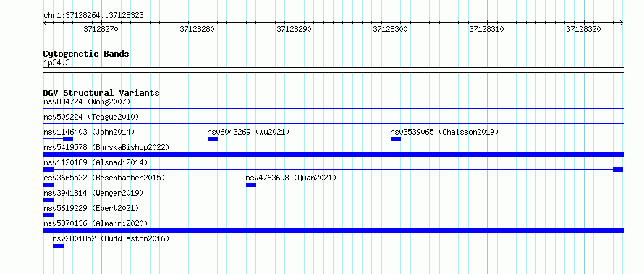
Task: Click the nsv509224 (Teague2010) variant label
Action: click(91, 117)
